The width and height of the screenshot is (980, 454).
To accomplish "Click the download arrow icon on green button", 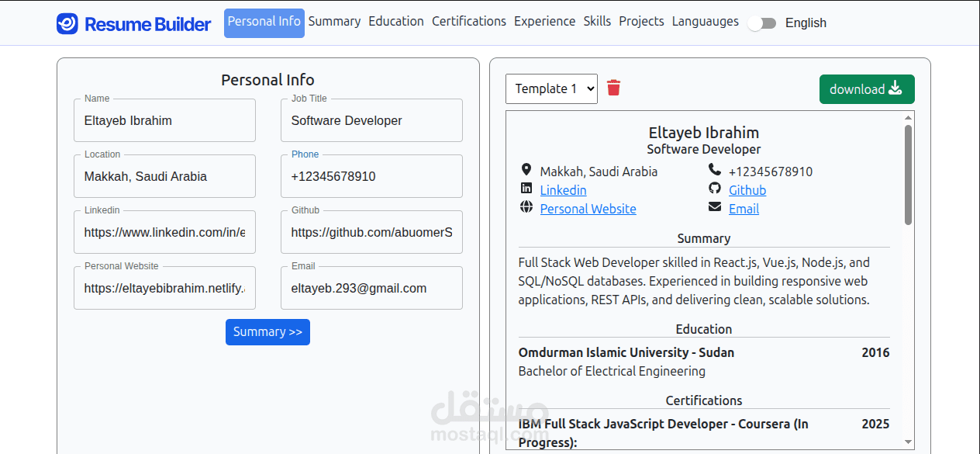I will tap(893, 88).
